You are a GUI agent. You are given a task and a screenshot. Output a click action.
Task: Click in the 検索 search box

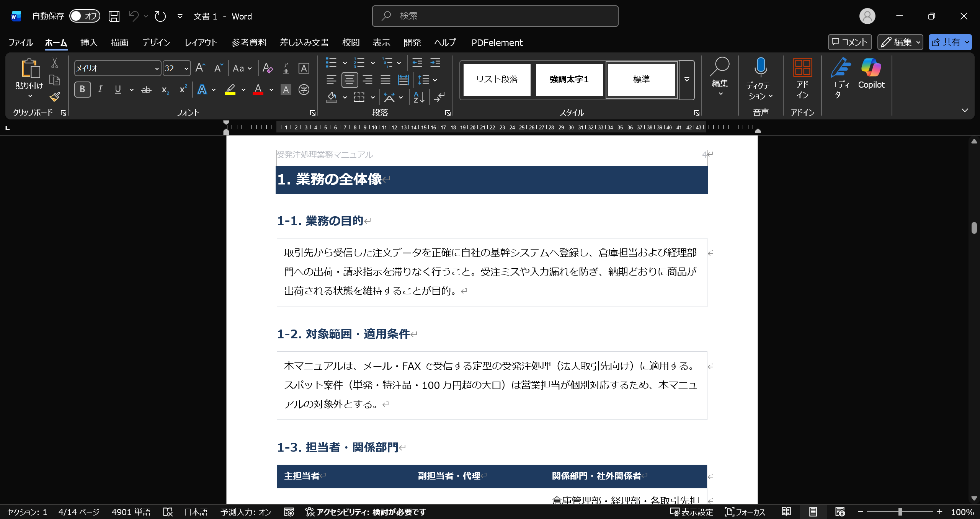tap(495, 16)
